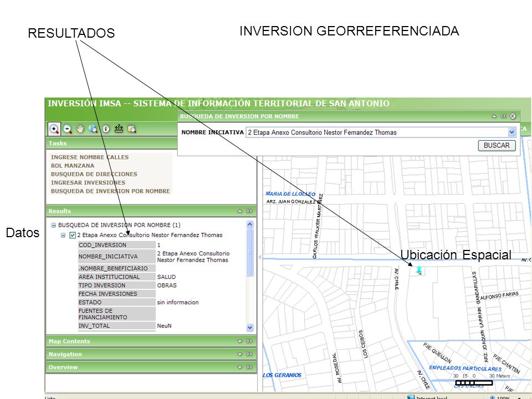Collapse the 2 Etapa Anexo Consultorio result node
532x399 pixels.
pos(63,235)
